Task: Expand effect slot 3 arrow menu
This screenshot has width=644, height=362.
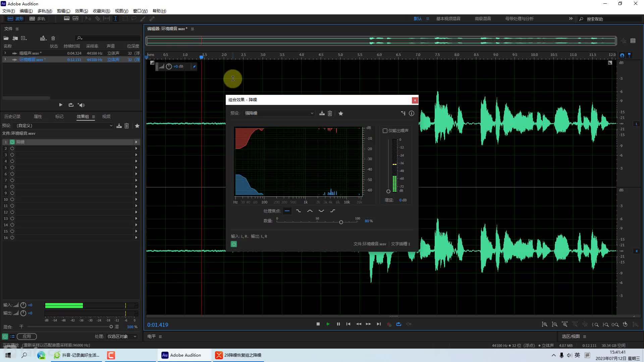Action: pyautogui.click(x=136, y=155)
